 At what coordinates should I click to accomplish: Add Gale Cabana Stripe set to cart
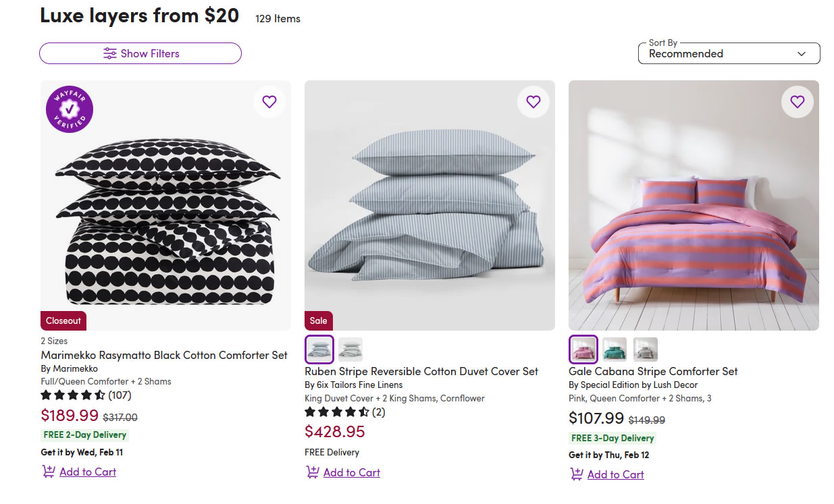(x=615, y=474)
